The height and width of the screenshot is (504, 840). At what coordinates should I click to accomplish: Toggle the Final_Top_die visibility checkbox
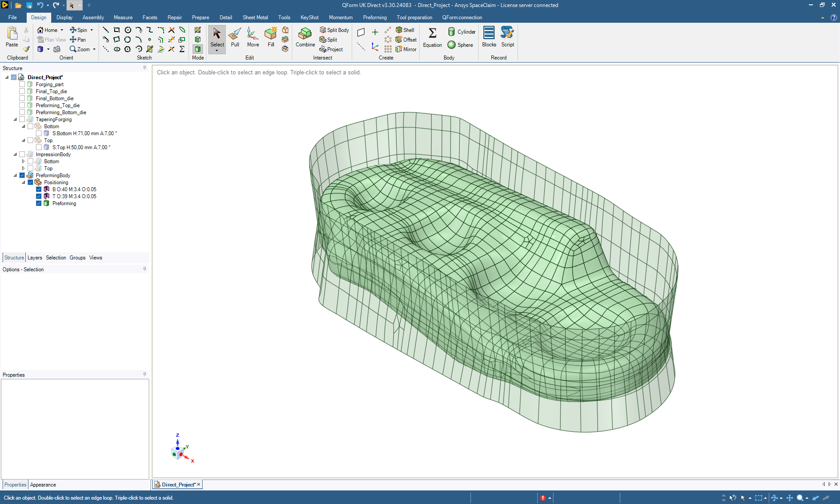(x=22, y=91)
